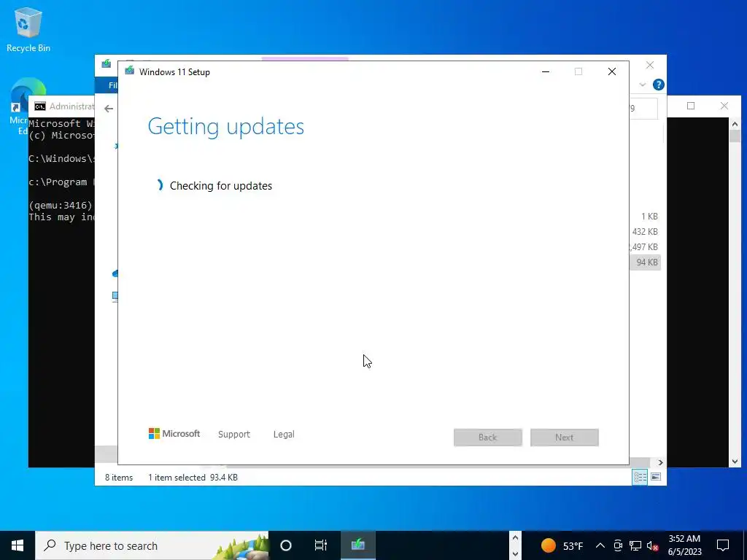Screen dimensions: 747x560
Task: Click the Meet Now camera tray icon
Action: pos(618,545)
